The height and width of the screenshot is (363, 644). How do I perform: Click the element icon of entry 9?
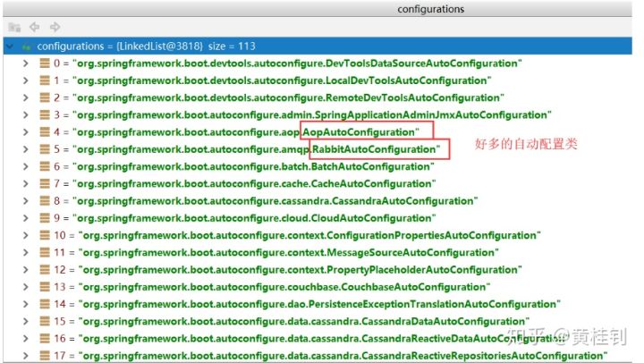(x=45, y=218)
